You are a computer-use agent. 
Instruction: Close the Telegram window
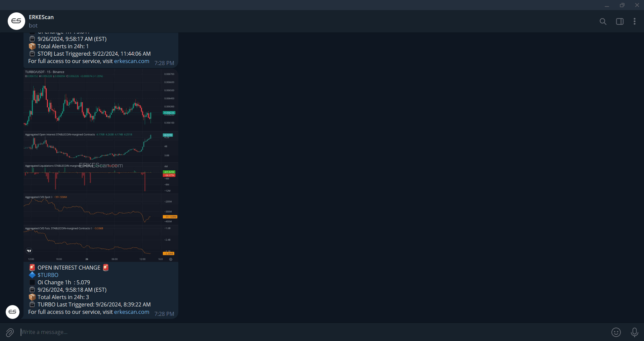(x=637, y=5)
